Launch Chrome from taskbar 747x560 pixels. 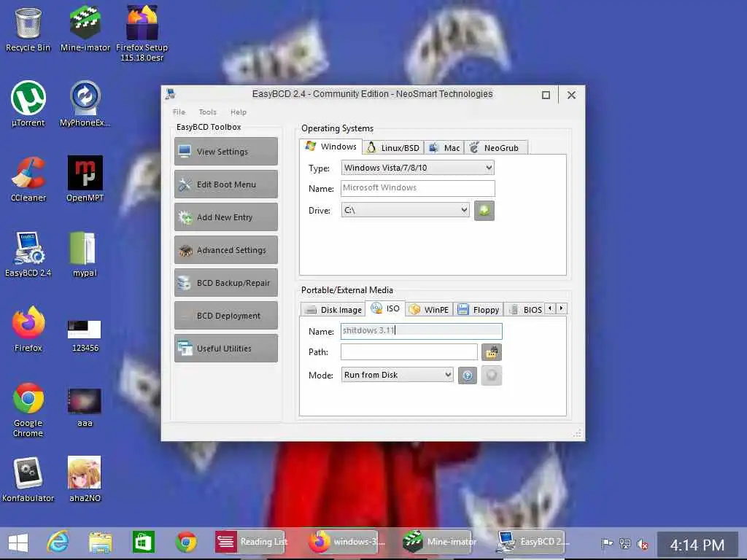coord(186,542)
